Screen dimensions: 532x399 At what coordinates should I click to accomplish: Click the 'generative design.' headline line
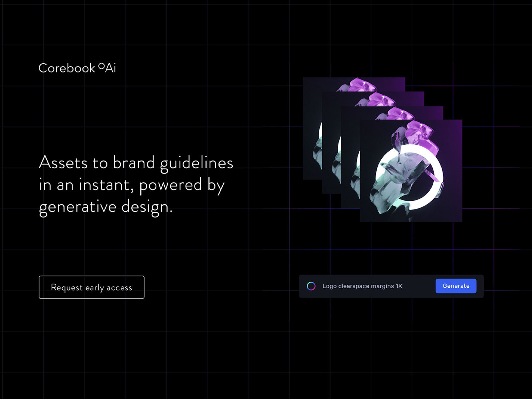pyautogui.click(x=106, y=207)
